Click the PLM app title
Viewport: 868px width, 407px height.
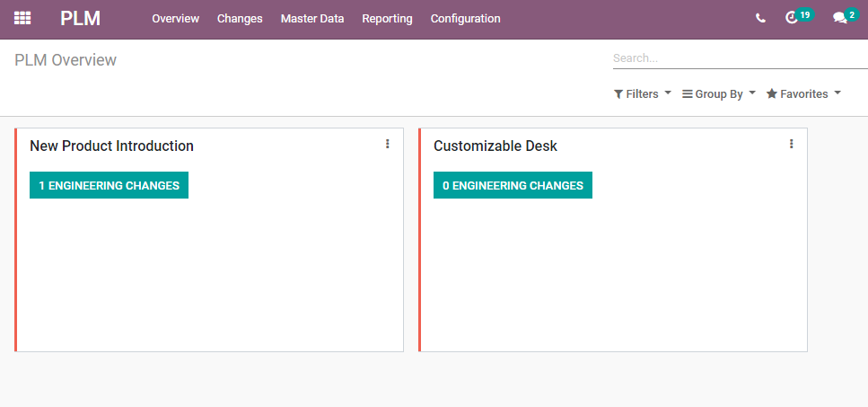pyautogui.click(x=80, y=18)
